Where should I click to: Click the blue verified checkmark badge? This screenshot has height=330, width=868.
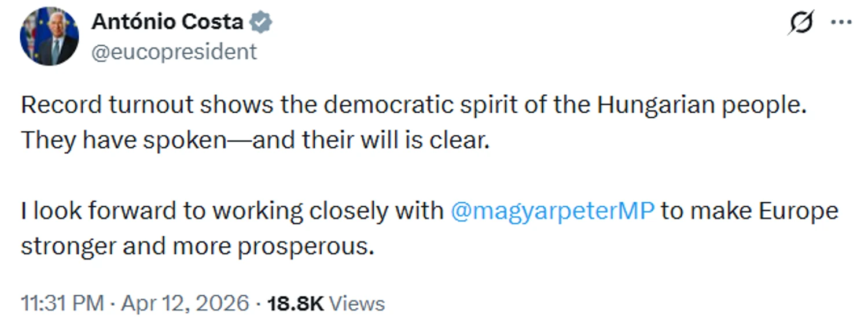(x=261, y=23)
